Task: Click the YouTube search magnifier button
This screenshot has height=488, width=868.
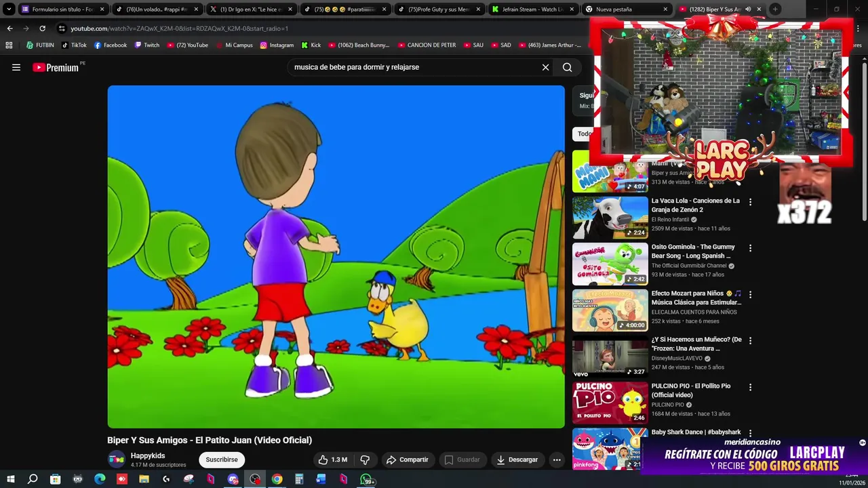Action: (x=567, y=67)
